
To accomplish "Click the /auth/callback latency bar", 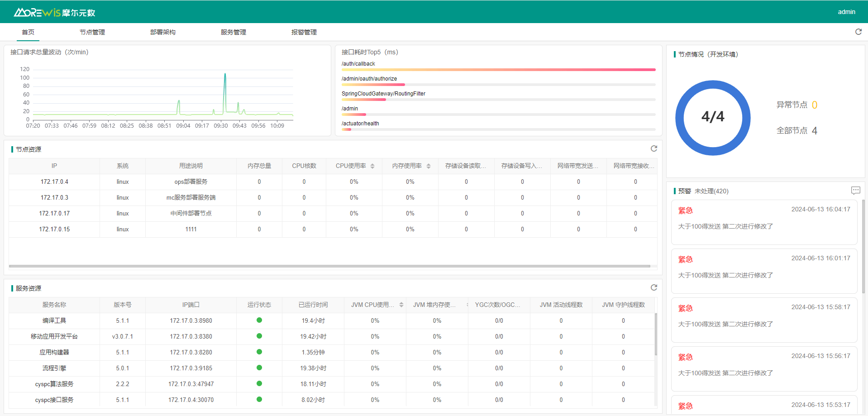I will [x=498, y=70].
